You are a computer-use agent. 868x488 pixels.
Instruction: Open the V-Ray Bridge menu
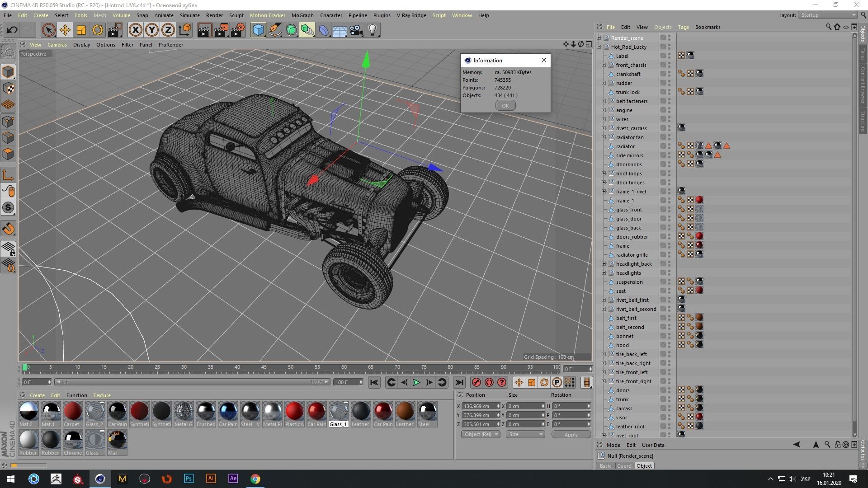(x=411, y=15)
